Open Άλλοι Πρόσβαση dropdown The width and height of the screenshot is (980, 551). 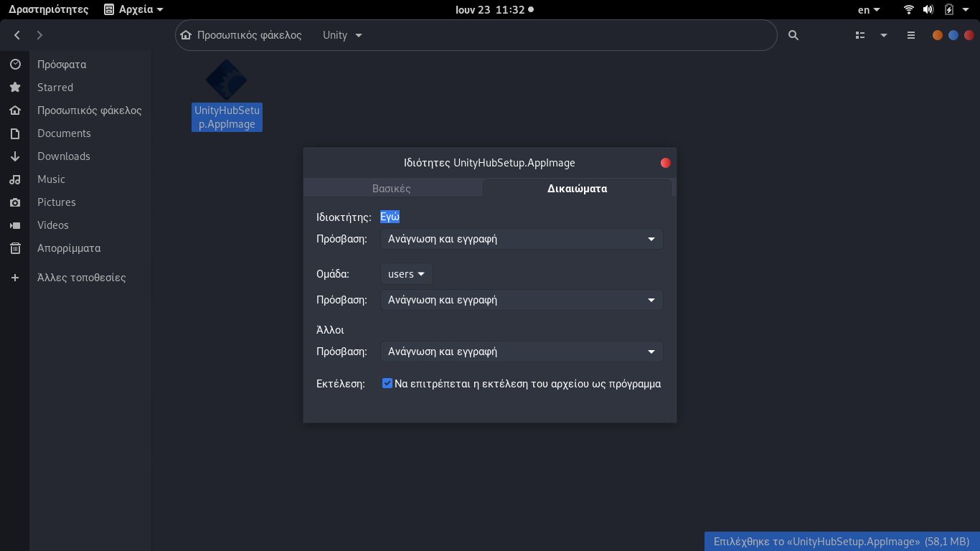coord(522,352)
